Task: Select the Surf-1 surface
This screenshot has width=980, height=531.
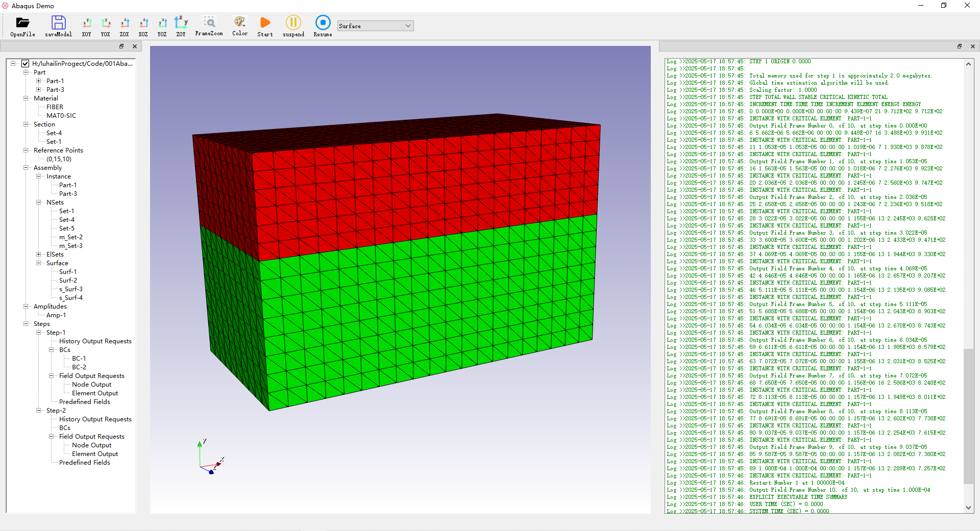Action: pos(68,272)
